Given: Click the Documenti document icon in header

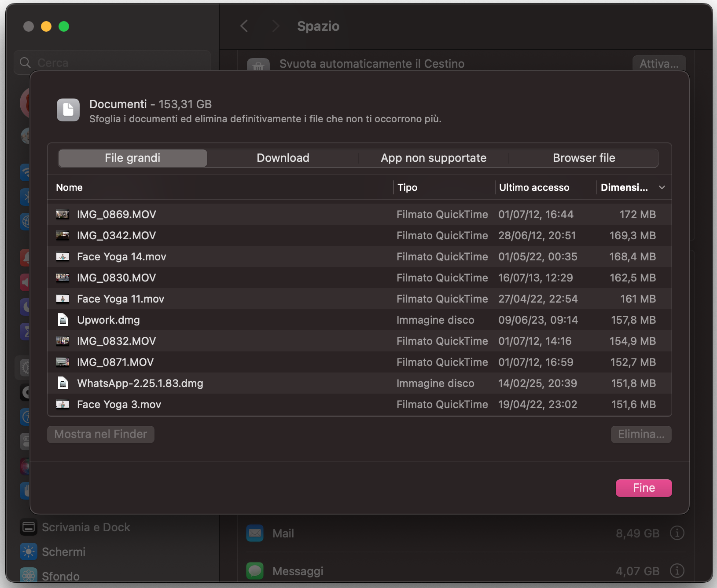Looking at the screenshot, I should point(68,110).
